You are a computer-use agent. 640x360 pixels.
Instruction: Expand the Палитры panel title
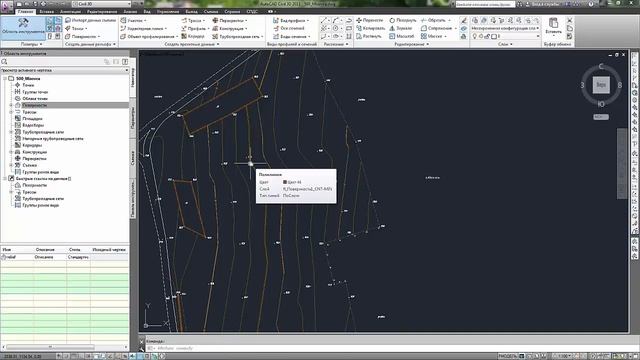tap(31, 44)
